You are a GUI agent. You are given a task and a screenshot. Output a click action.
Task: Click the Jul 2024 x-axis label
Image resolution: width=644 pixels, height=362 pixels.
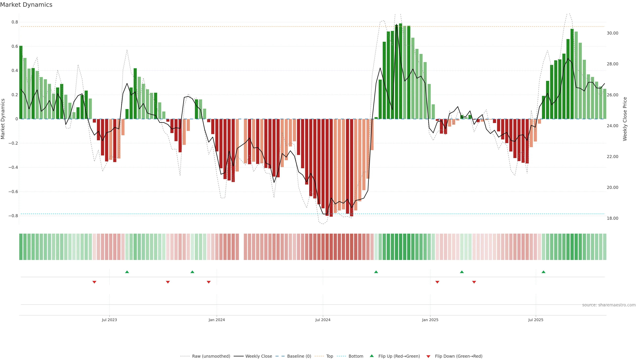click(x=323, y=320)
